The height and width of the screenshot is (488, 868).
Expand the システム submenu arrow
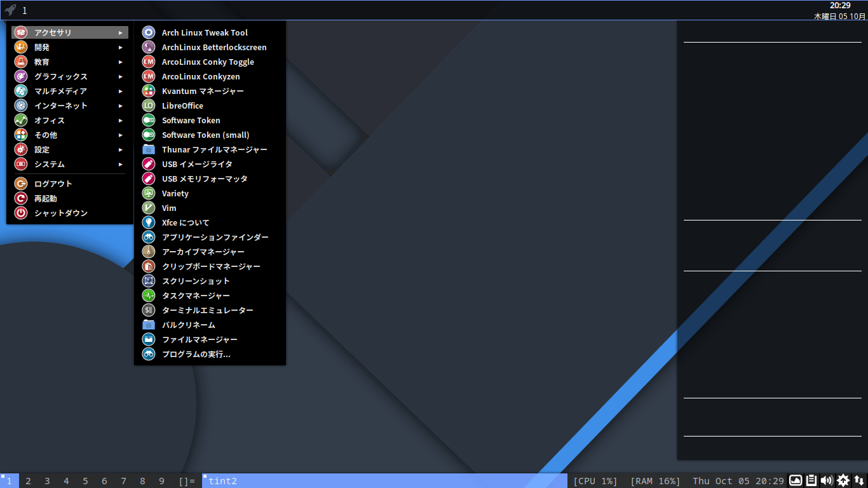point(120,165)
